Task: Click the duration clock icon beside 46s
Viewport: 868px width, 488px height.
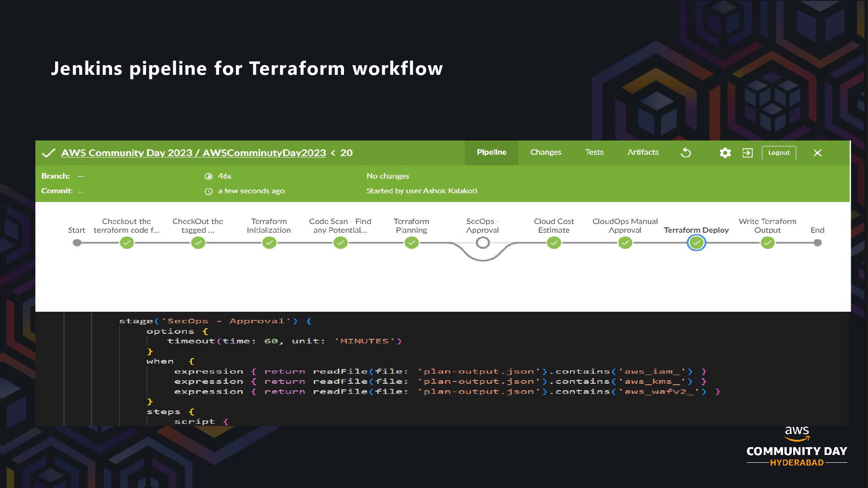Action: [209, 176]
